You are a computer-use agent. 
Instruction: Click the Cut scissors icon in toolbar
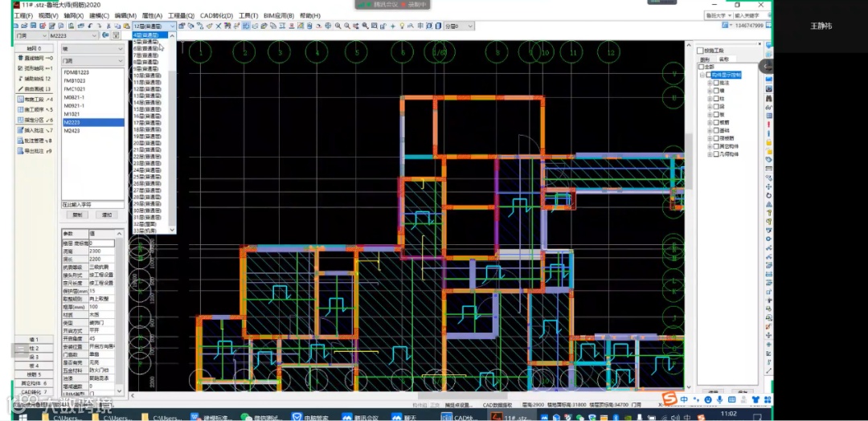(108, 26)
